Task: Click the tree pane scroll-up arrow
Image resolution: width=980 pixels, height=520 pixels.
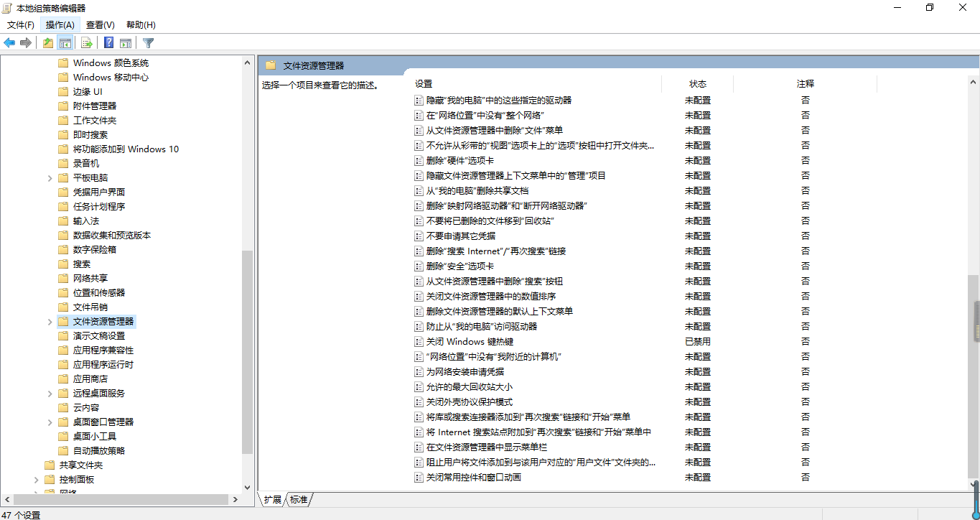Action: coord(248,62)
